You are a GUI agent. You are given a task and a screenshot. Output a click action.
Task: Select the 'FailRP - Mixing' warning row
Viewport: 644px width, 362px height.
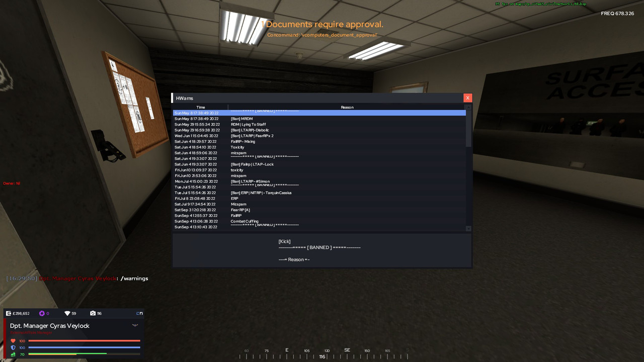(x=319, y=141)
